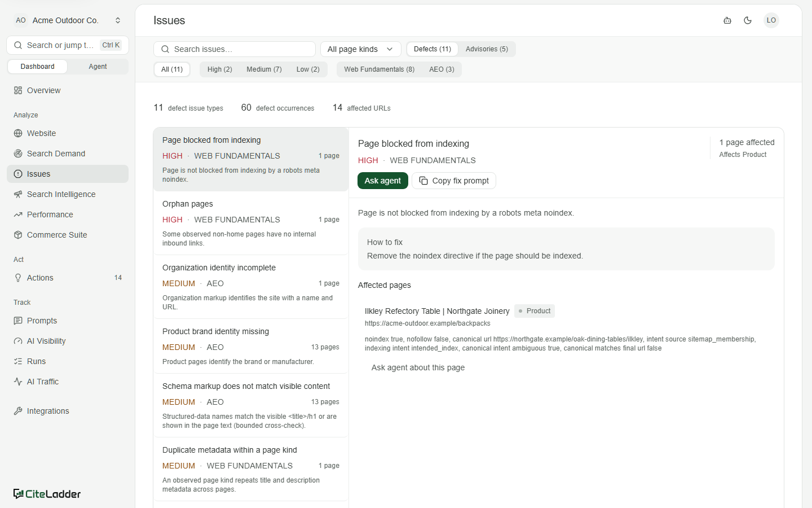The image size is (812, 508).
Task: Show the All (11) severity filter
Action: point(172,69)
